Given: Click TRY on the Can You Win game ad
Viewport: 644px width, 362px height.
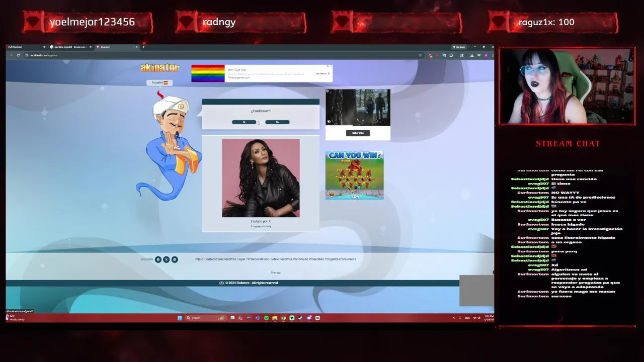Looking at the screenshot, I should [355, 197].
